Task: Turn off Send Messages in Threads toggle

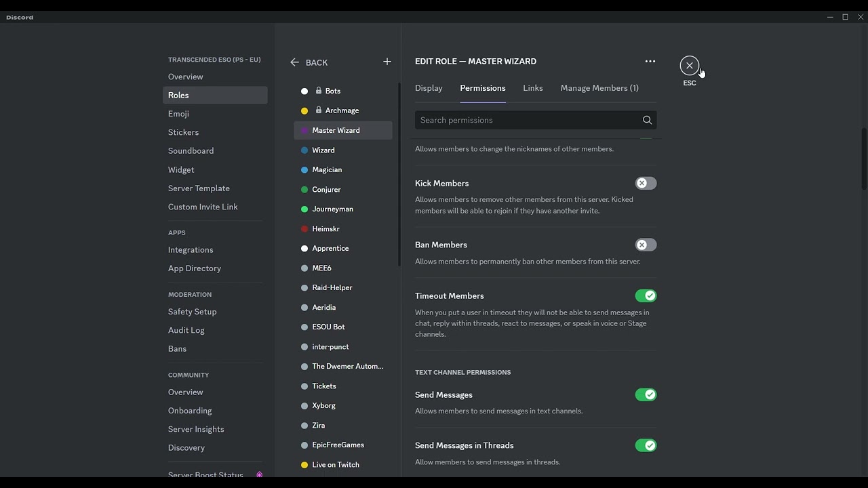Action: [x=646, y=445]
